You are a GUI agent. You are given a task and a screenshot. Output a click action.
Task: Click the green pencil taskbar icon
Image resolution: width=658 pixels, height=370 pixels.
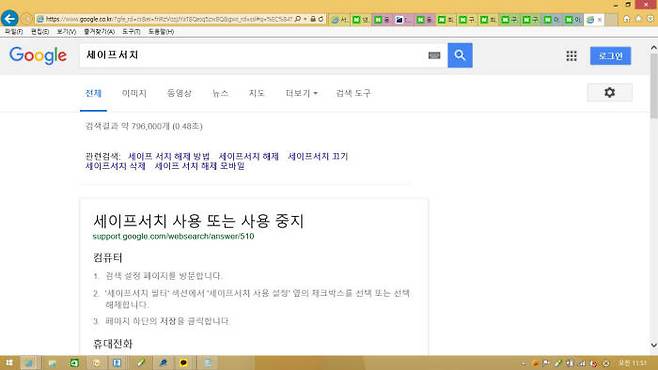coord(141,363)
